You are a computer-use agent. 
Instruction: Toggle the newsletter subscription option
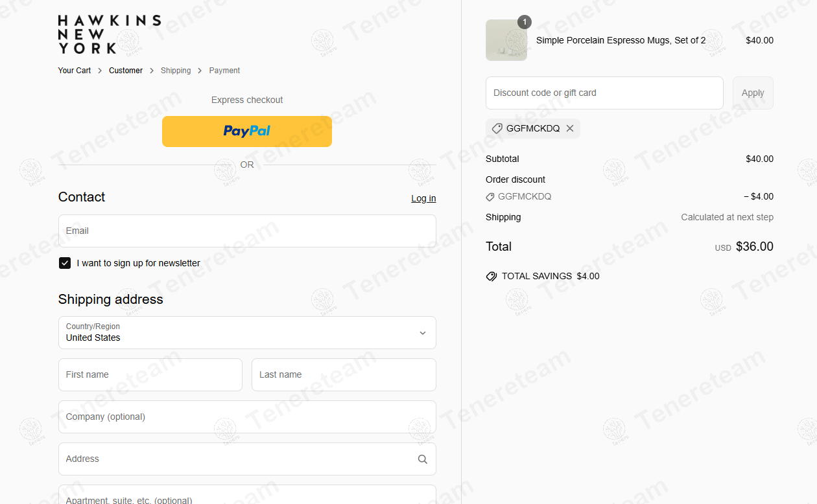click(65, 263)
